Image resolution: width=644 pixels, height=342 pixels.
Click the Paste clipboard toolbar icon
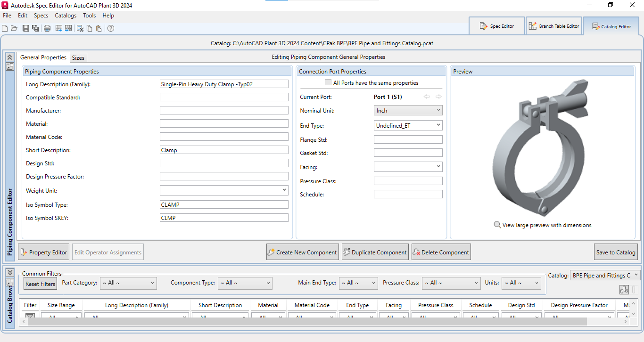click(99, 28)
